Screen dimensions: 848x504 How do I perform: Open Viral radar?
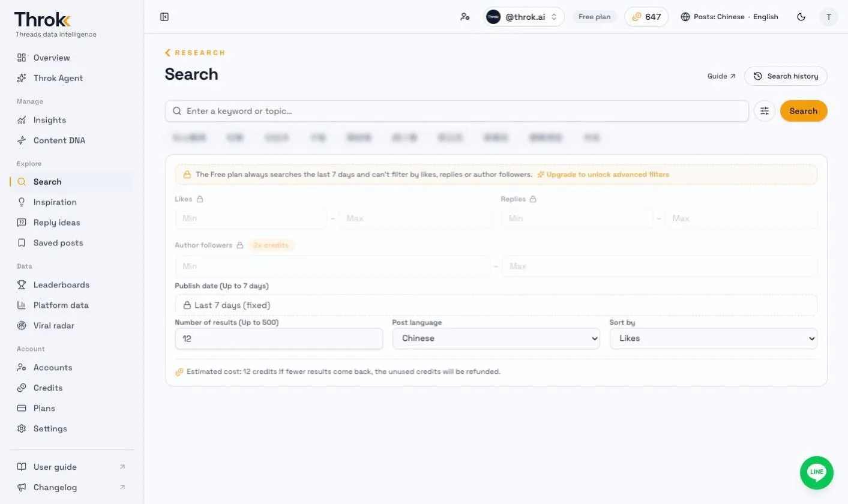72,326
